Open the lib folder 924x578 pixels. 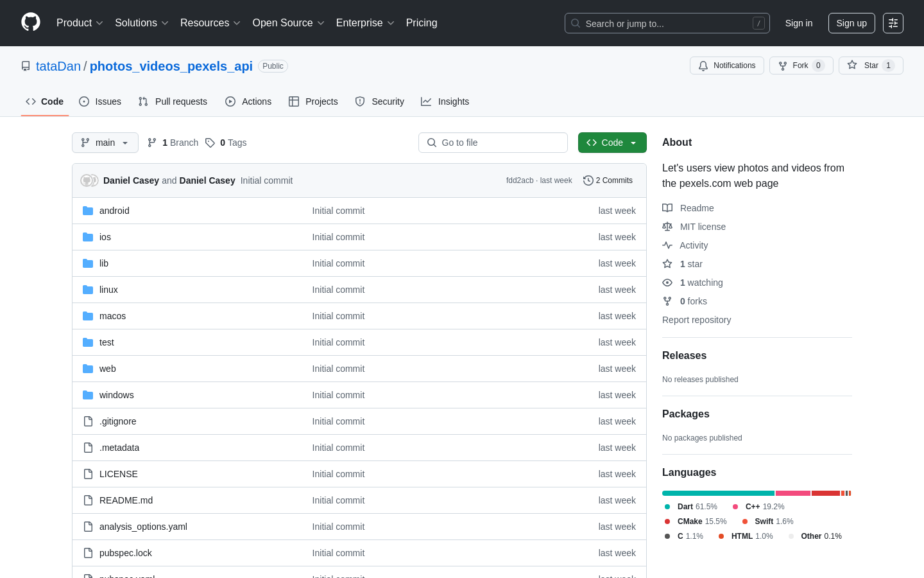pyautogui.click(x=104, y=263)
